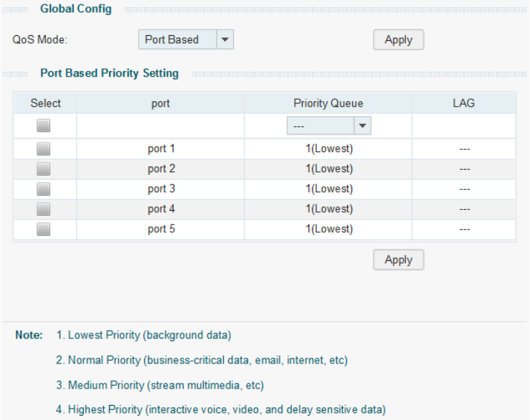This screenshot has width=530, height=420.
Task: Click the Select column header
Action: [x=45, y=103]
